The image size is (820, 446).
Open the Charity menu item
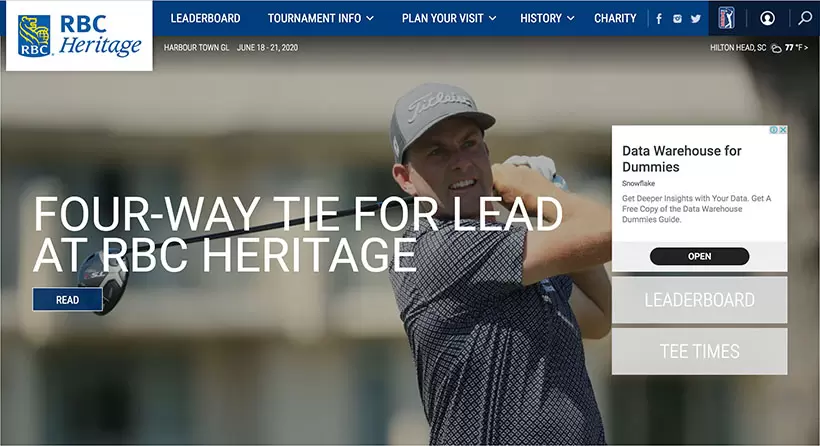pos(615,18)
